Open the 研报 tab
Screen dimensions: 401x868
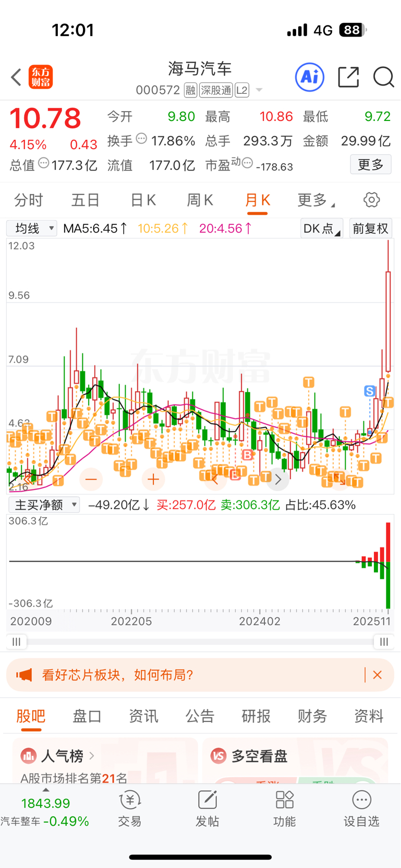(256, 716)
